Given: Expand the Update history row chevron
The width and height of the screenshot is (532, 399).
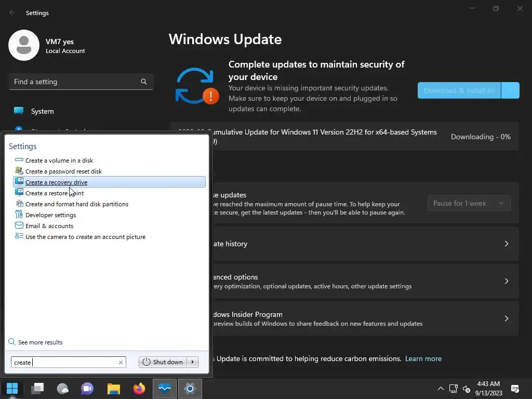Looking at the screenshot, I should [x=506, y=244].
